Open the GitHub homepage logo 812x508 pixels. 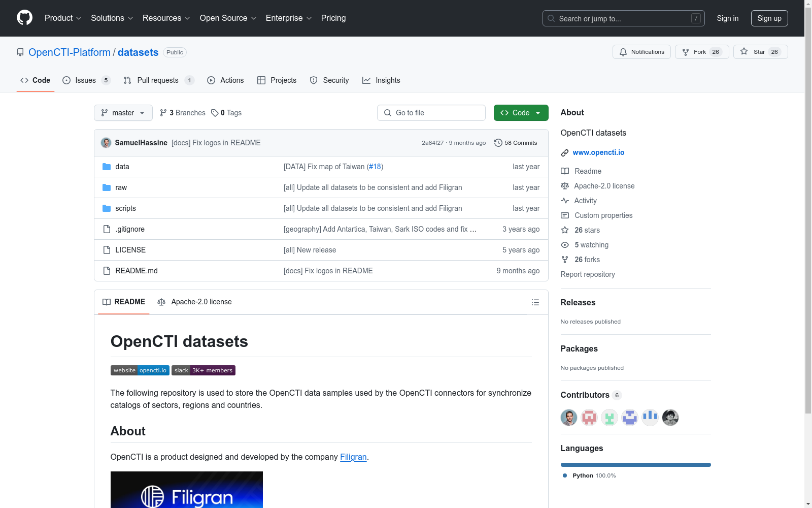coord(24,18)
